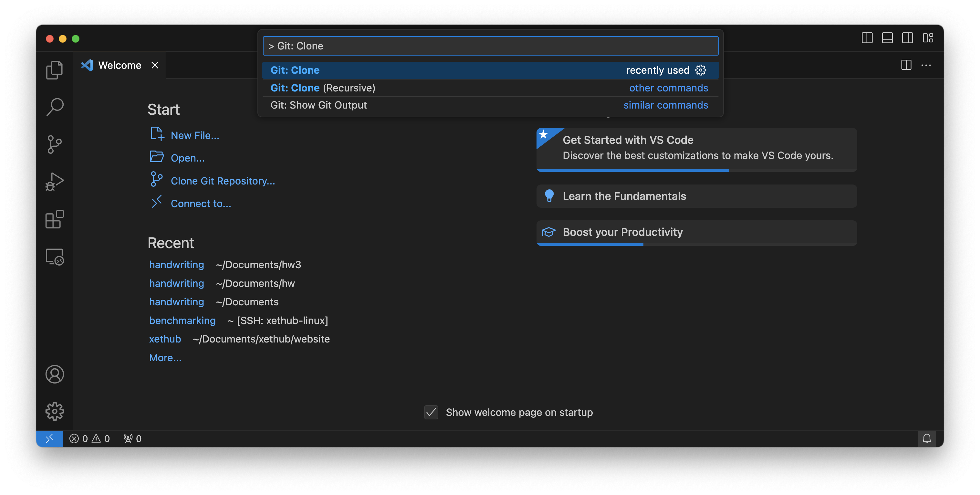
Task: Toggle the Secondary Side Bar layout button
Action: 907,38
